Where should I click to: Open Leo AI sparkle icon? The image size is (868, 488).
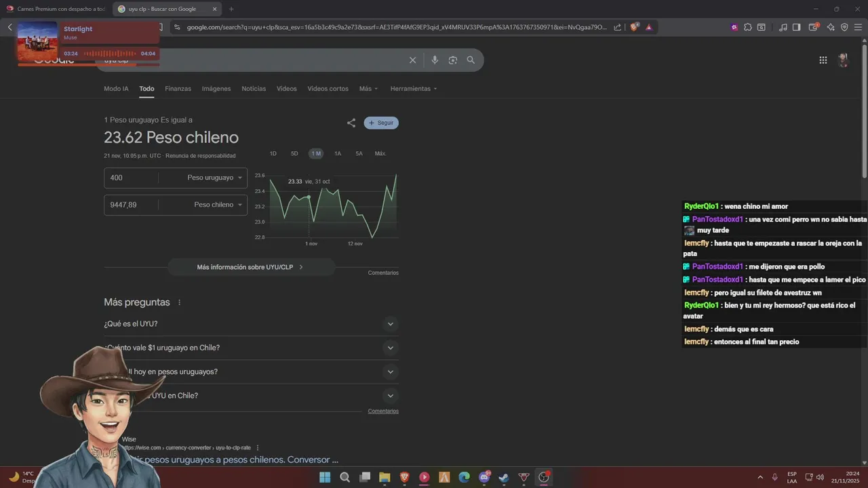[x=831, y=27]
